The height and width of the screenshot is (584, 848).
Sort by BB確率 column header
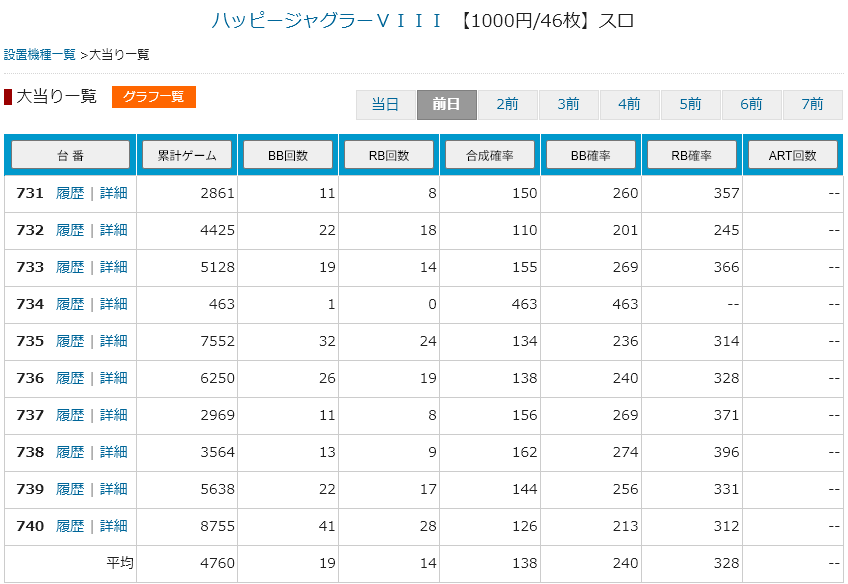click(591, 155)
